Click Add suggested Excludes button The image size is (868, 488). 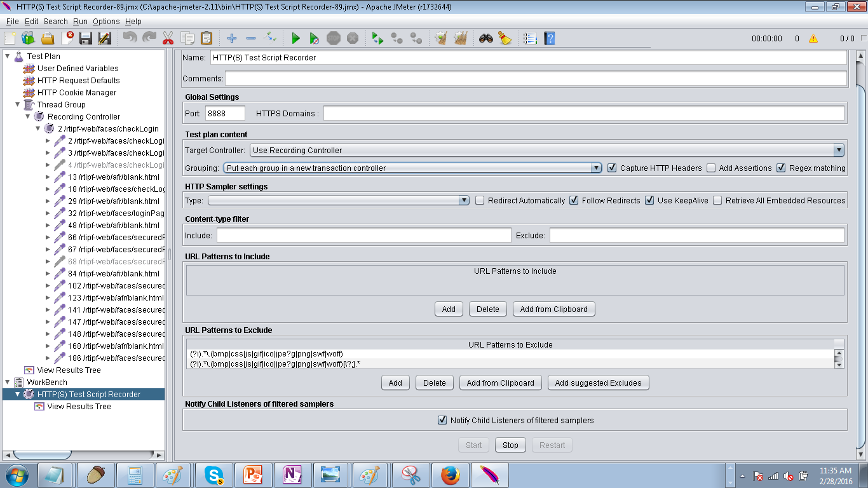pos(598,383)
